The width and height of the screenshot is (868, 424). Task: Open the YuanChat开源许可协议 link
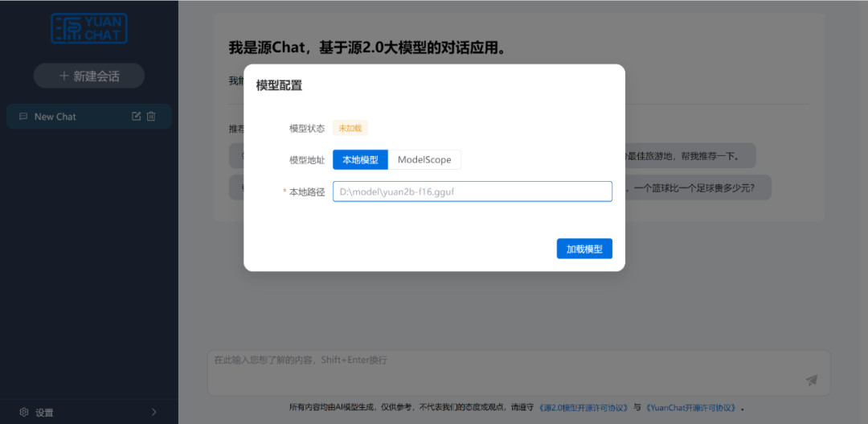[690, 407]
